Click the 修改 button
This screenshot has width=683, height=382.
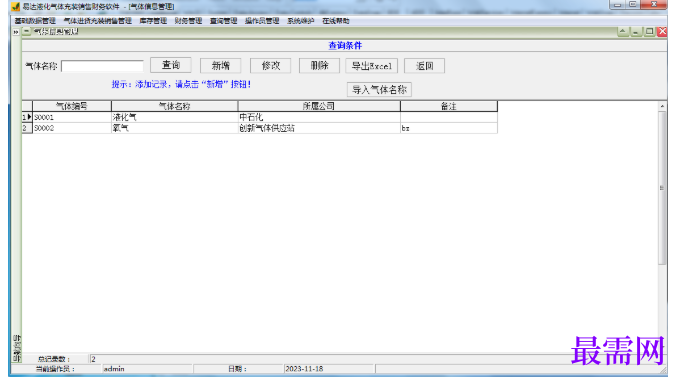(270, 66)
